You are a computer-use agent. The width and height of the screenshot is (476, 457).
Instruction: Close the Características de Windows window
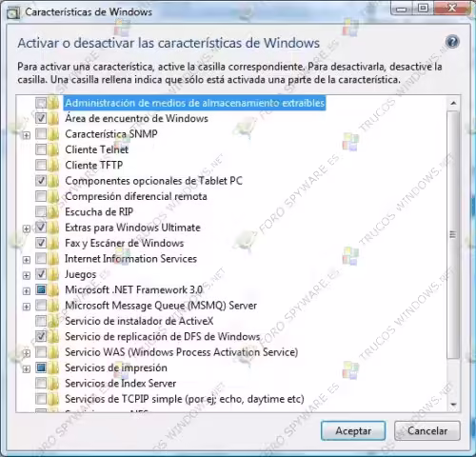point(452,9)
